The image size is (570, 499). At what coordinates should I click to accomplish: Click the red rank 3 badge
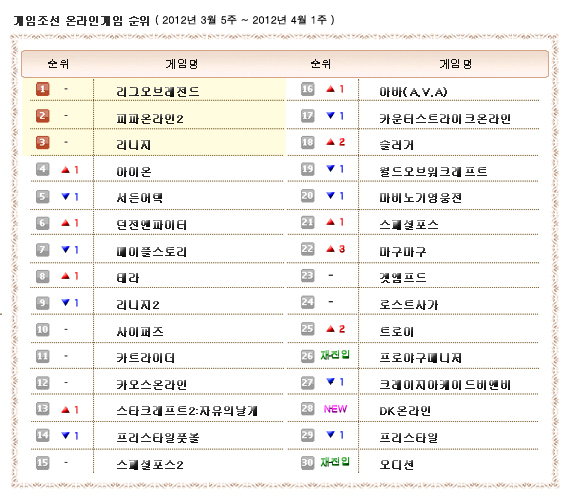point(43,142)
